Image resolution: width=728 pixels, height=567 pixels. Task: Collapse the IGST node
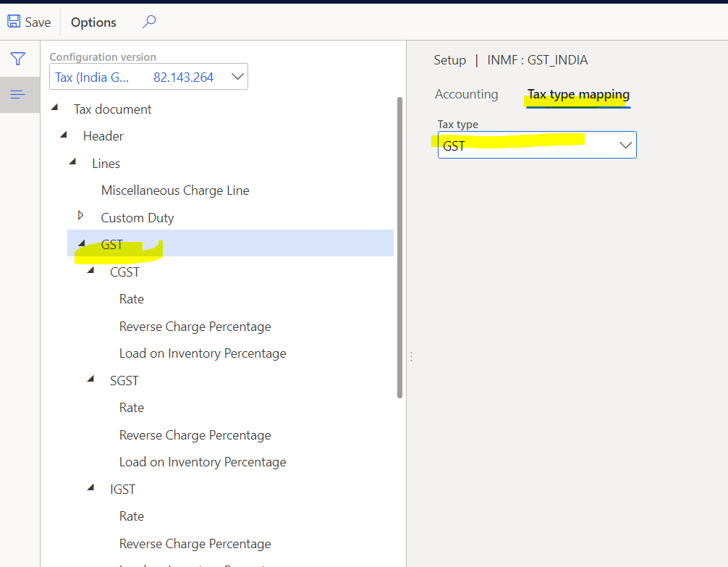click(90, 487)
